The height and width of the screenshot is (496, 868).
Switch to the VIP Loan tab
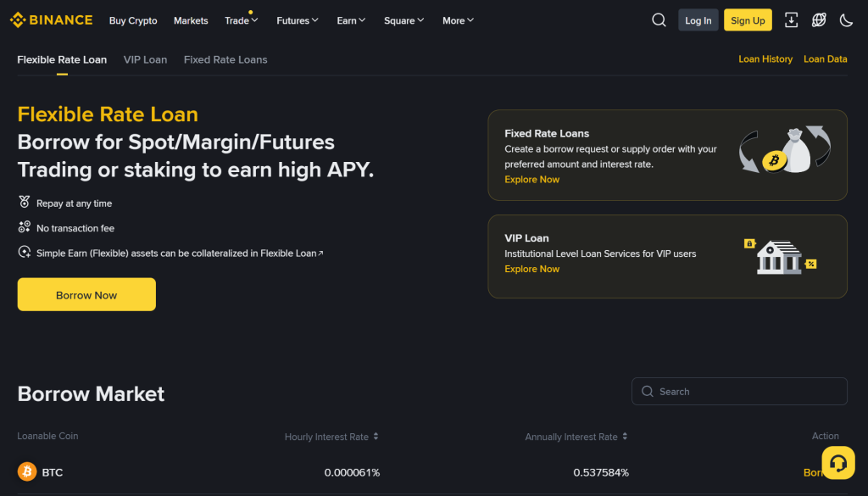pyautogui.click(x=145, y=59)
